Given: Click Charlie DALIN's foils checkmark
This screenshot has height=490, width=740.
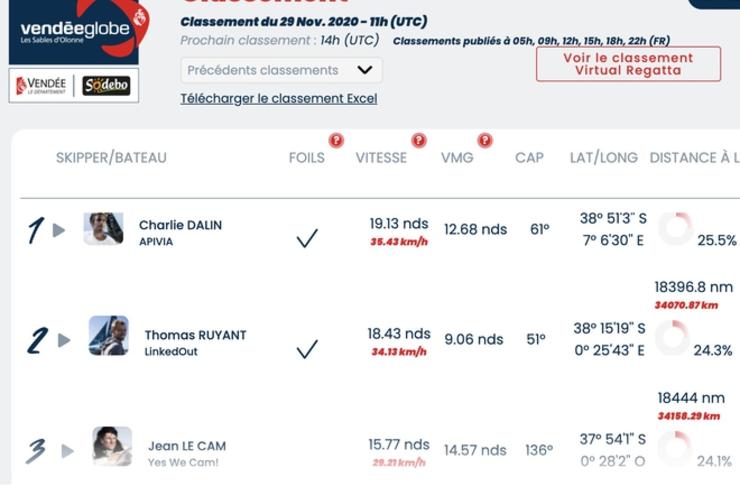Looking at the screenshot, I should point(307,238).
